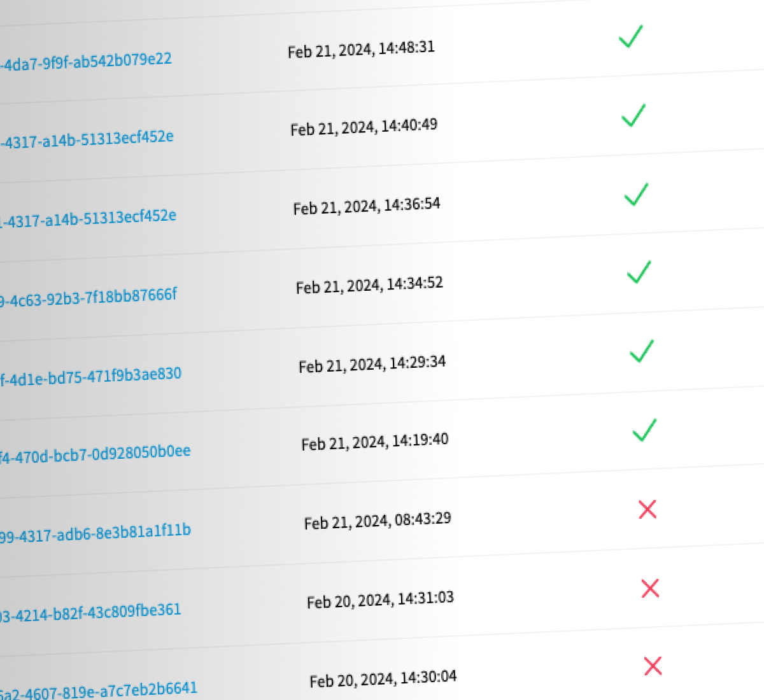Click the timestamp Feb 20, 2024, 14:31:03
Viewport: 764px width, 700px height.
pos(380,598)
